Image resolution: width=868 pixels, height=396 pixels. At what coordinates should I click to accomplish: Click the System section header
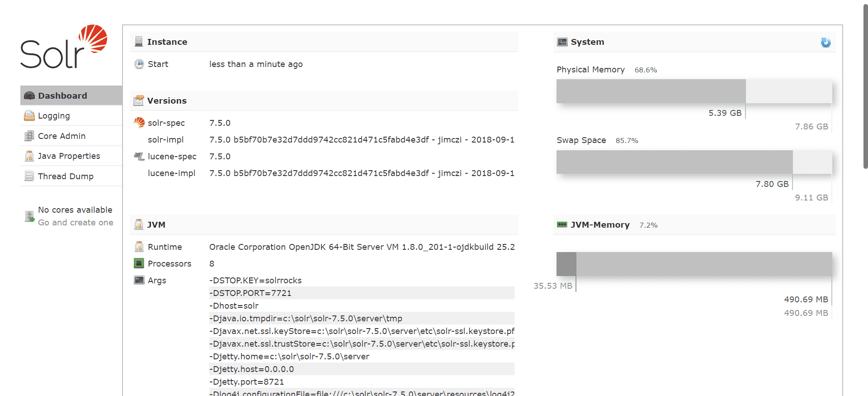point(694,42)
